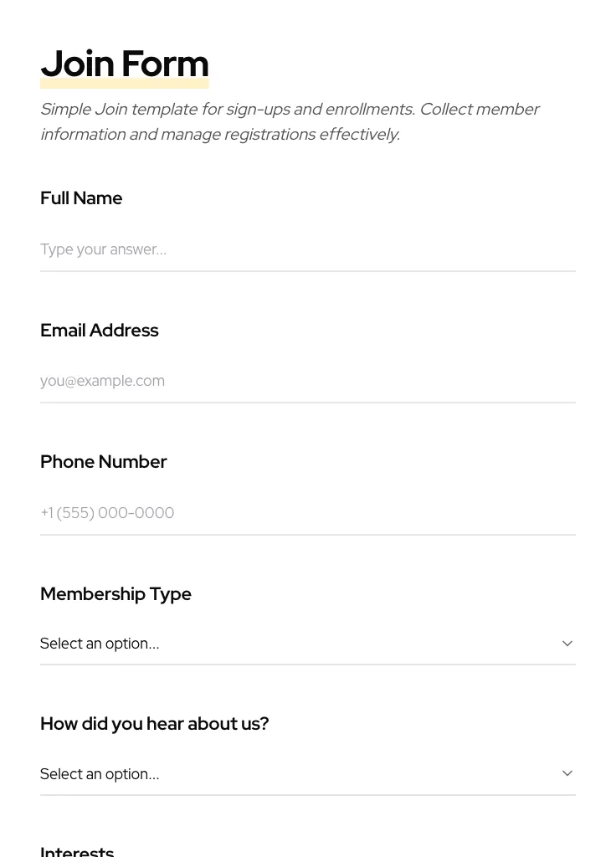Click the 'Membership Type' field label
The height and width of the screenshot is (857, 616).
click(x=116, y=594)
